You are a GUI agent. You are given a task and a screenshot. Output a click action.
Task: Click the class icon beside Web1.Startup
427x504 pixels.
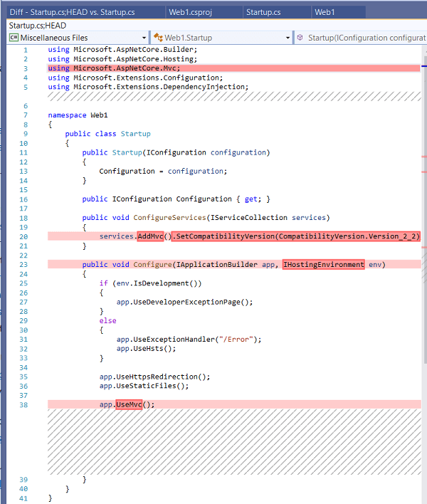[158, 37]
